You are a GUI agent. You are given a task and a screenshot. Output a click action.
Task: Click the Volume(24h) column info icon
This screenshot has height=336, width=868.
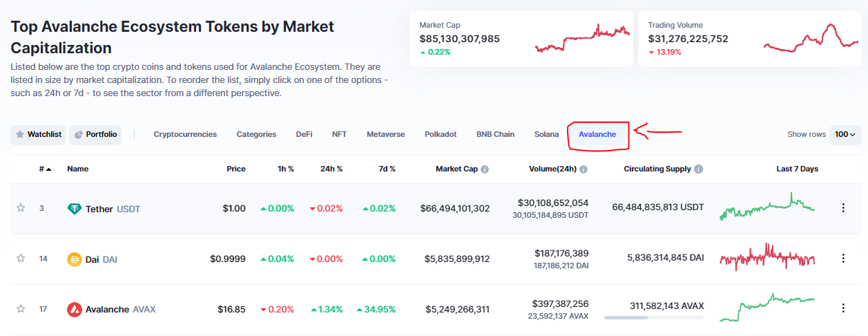click(x=584, y=169)
